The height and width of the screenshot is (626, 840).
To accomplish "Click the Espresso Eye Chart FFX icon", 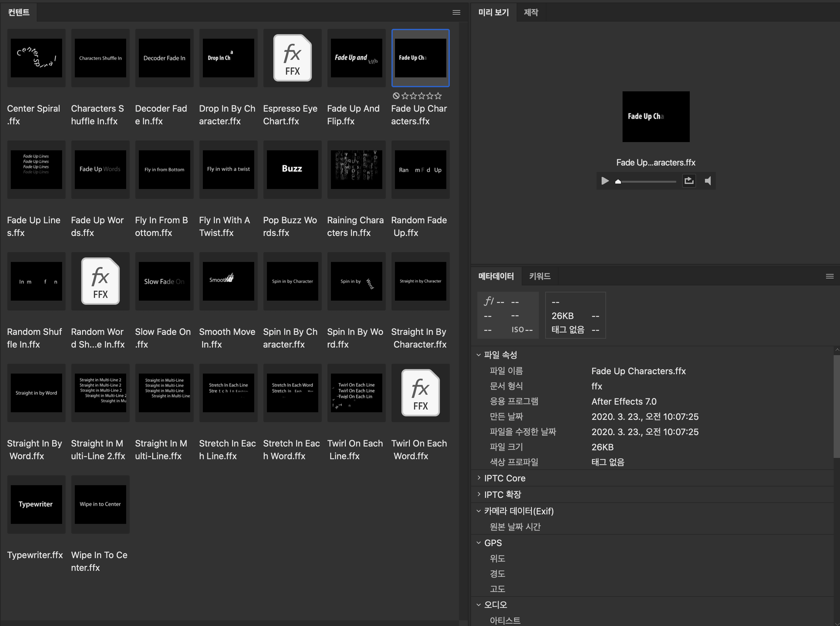I will pyautogui.click(x=292, y=58).
